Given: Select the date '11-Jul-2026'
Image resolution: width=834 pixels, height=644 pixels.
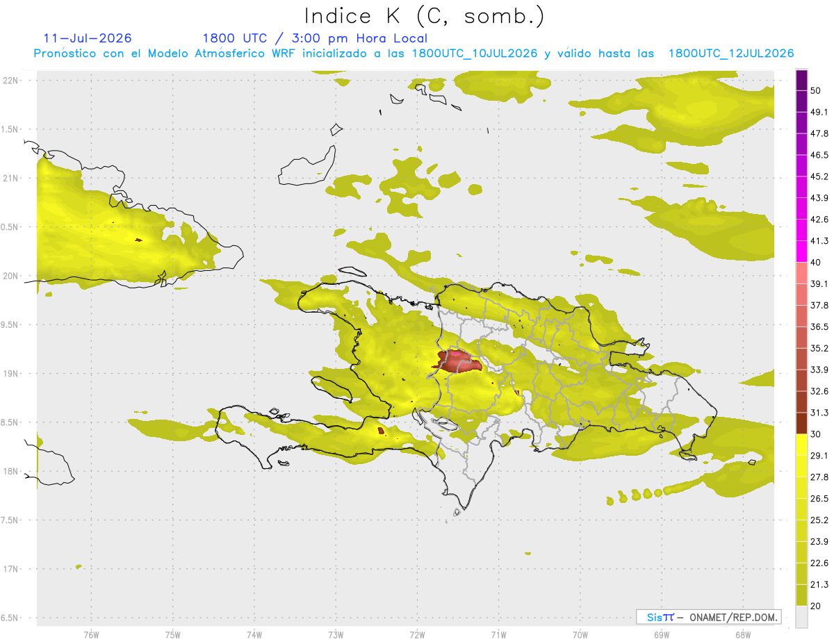Looking at the screenshot, I should [88, 38].
